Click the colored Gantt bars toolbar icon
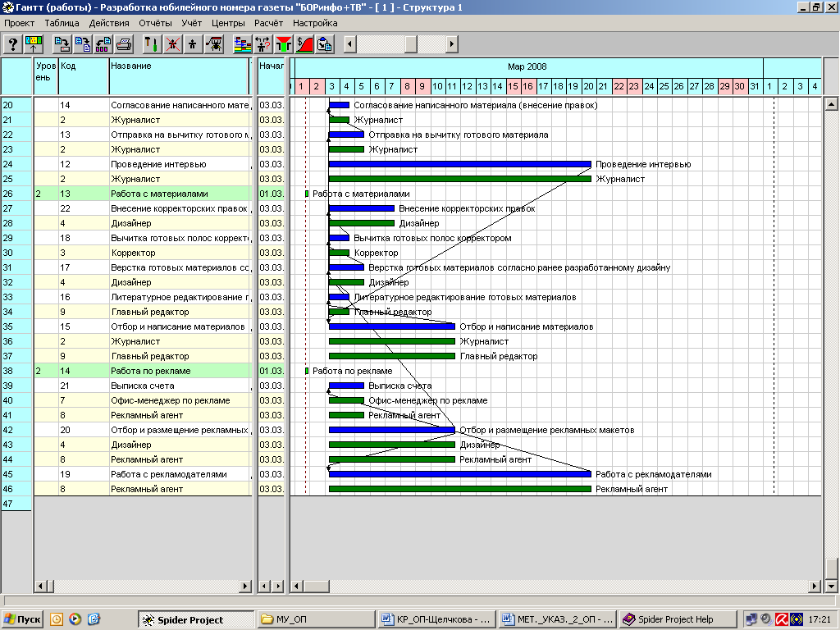 tap(243, 43)
